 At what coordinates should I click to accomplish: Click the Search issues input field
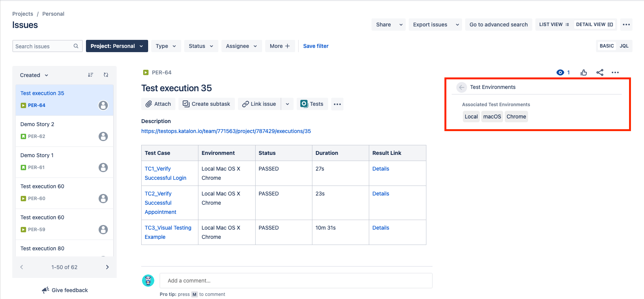point(48,46)
